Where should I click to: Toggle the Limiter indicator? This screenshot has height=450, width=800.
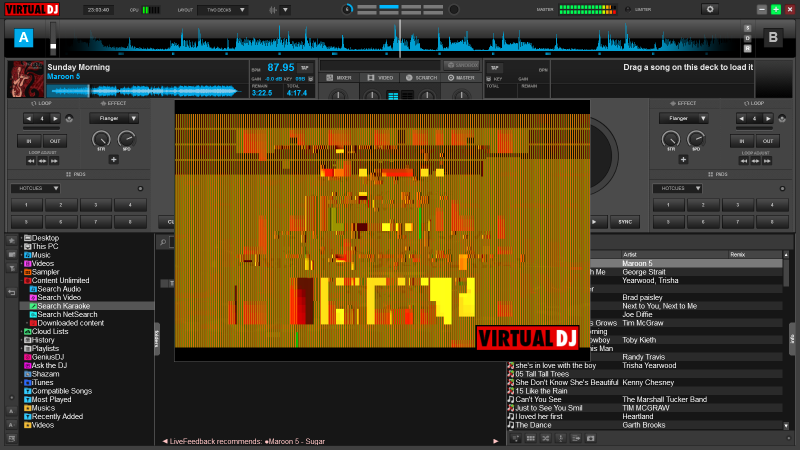628,10
